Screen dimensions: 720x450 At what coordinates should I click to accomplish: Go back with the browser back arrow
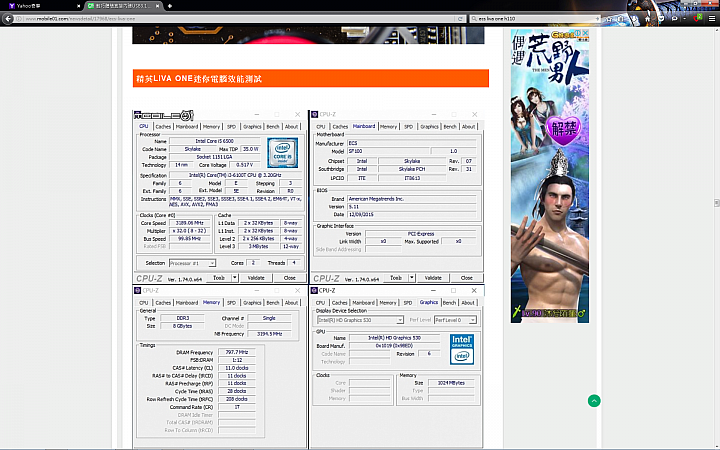coord(8,19)
